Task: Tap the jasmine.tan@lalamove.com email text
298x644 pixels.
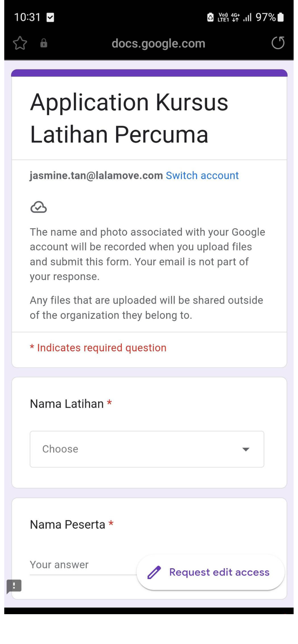Action: (x=96, y=175)
